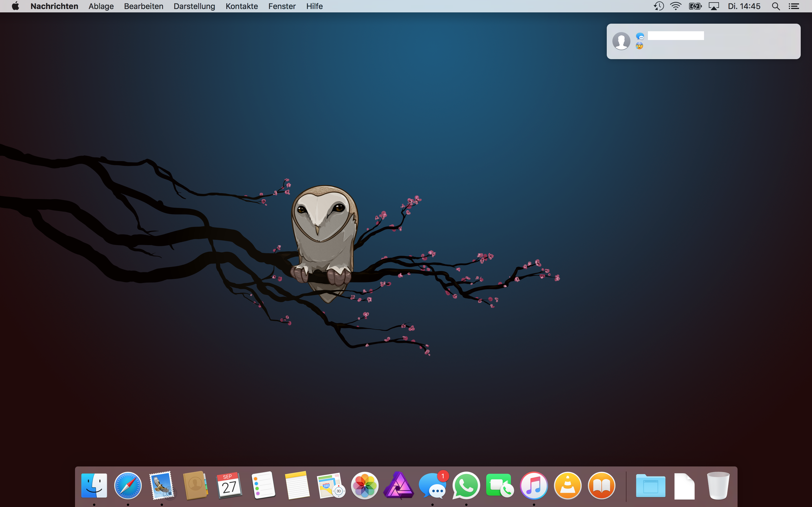Screen dimensions: 812x507
Task: Open Messages with the unread badge
Action: [x=432, y=486]
